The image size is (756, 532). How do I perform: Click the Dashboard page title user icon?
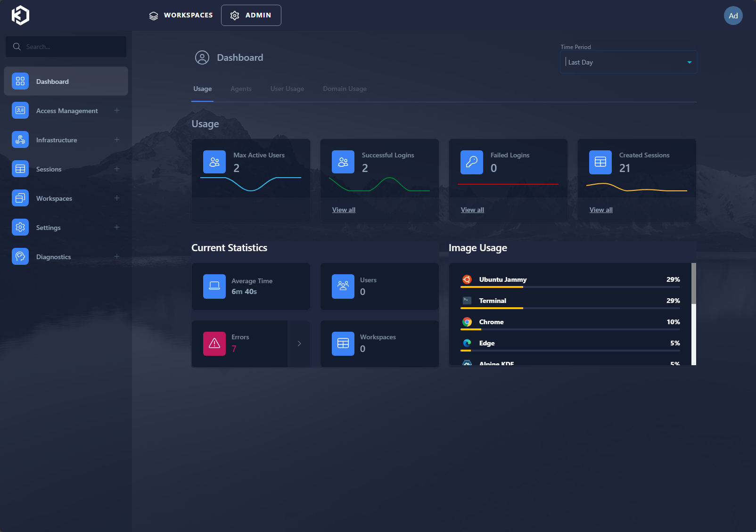coord(202,57)
